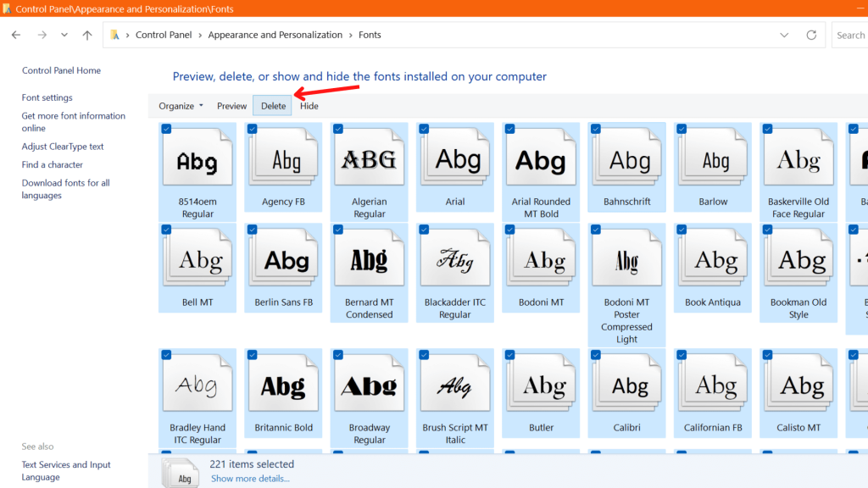Screen dimensions: 868x488
Task: Select Arial Rounded MT Bold font icon
Action: (x=541, y=157)
